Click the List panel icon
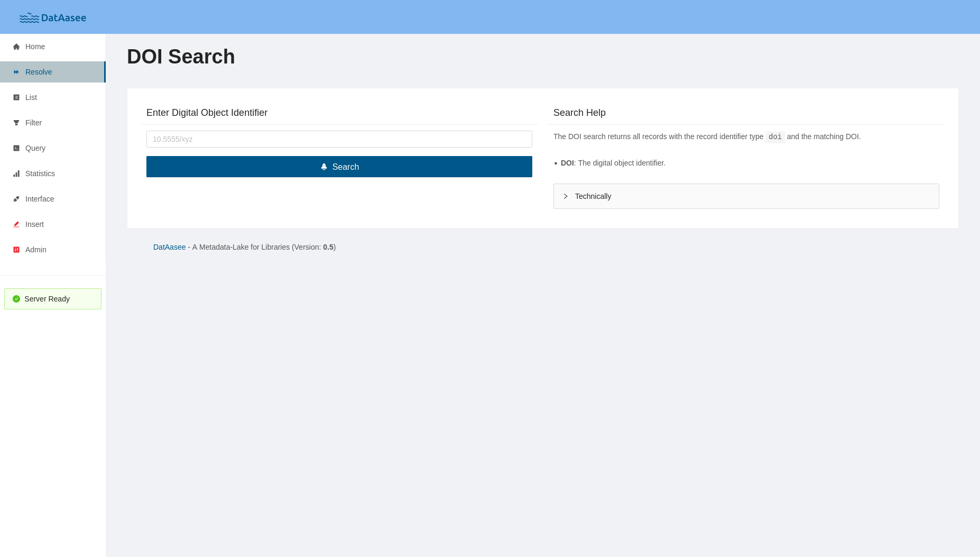The width and height of the screenshot is (980, 557). click(x=16, y=97)
